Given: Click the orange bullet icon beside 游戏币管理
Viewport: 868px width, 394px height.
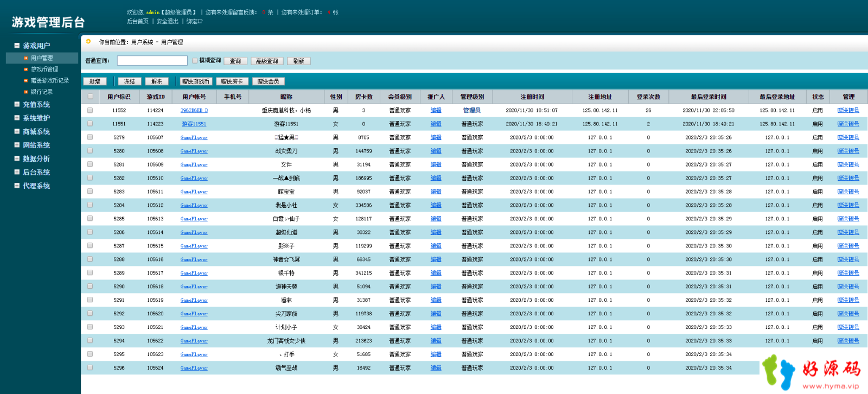Looking at the screenshot, I should 25,69.
